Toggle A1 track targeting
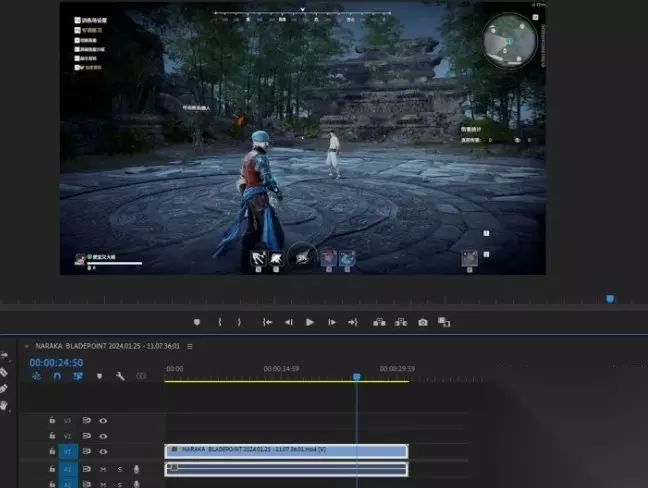The width and height of the screenshot is (648, 488). (x=68, y=469)
